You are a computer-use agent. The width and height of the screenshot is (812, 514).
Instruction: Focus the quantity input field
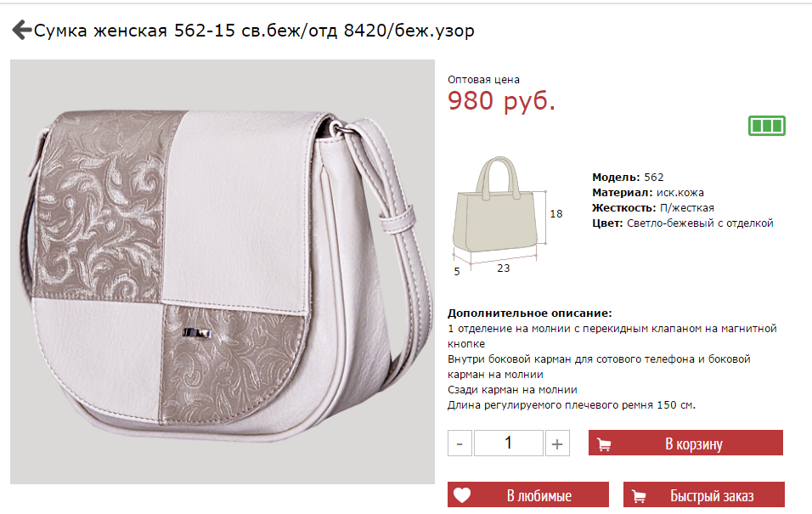tap(509, 443)
